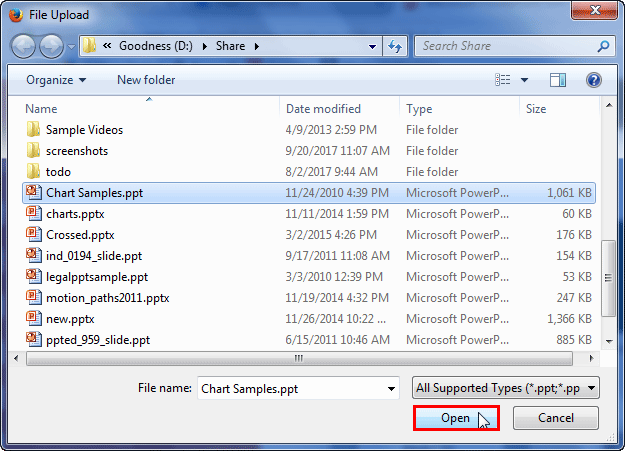Click the horizontal scrollbar thumb

[299, 358]
